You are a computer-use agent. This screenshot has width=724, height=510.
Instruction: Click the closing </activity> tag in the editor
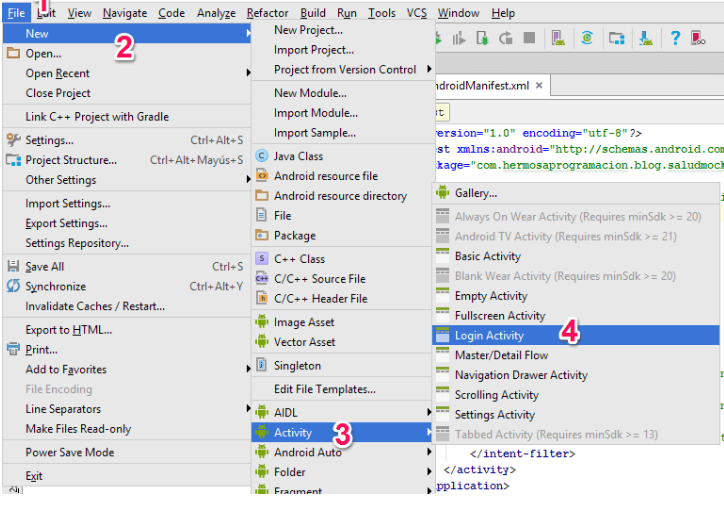point(479,469)
